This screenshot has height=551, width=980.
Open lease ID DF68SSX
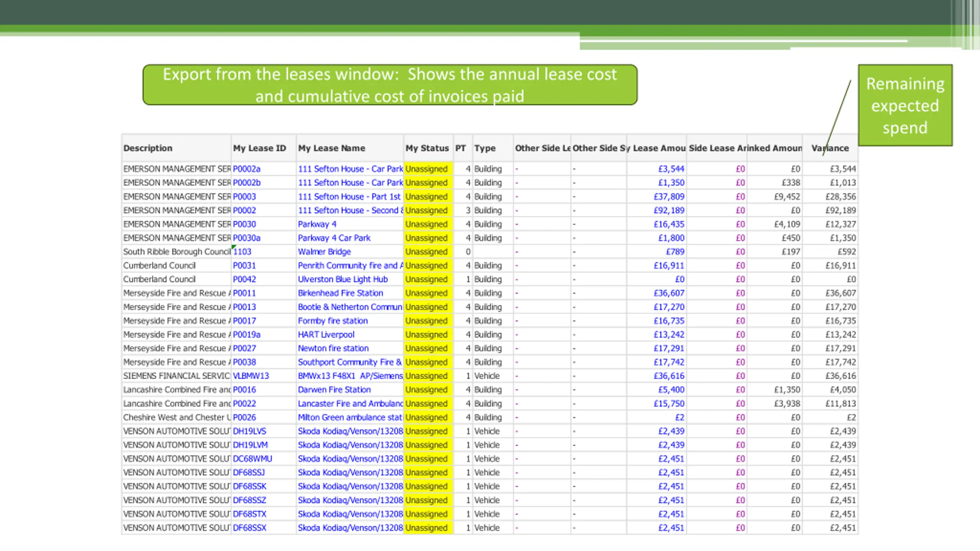[250, 527]
